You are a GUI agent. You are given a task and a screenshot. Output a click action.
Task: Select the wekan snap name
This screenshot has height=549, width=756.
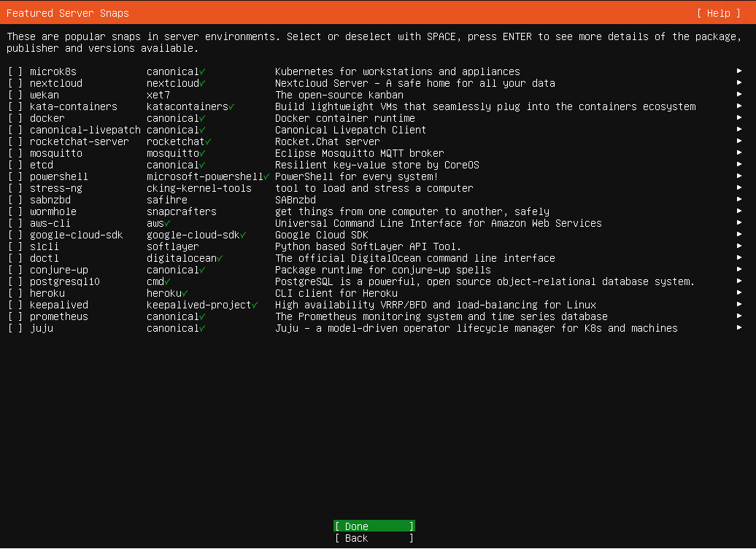[x=45, y=95]
